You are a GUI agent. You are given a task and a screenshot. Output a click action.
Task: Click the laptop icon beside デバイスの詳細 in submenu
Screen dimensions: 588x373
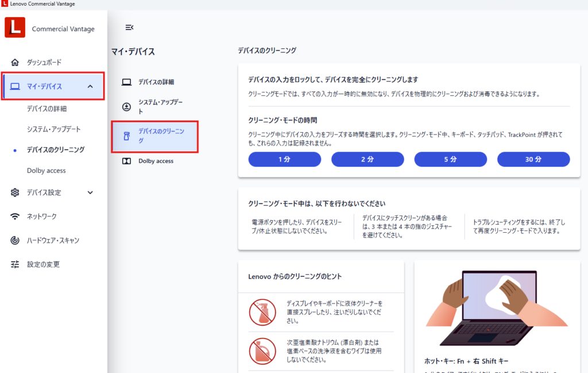click(x=126, y=82)
